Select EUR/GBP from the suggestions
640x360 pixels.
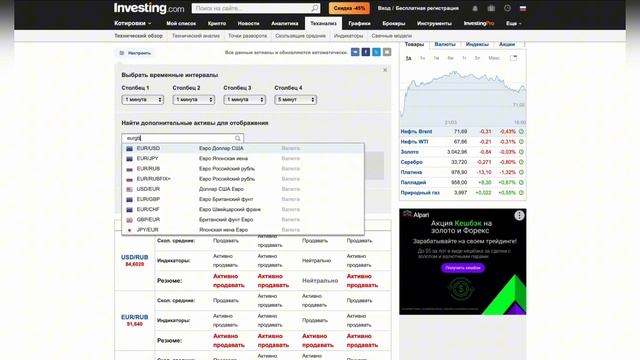pos(243,199)
